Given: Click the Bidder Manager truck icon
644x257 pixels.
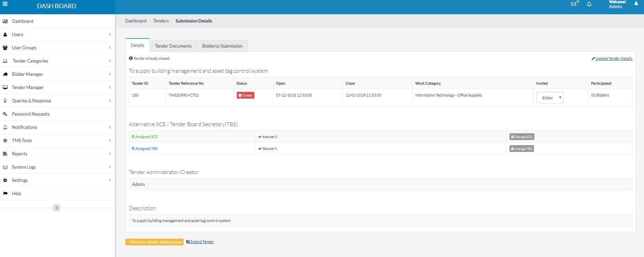Looking at the screenshot, I should (x=5, y=74).
